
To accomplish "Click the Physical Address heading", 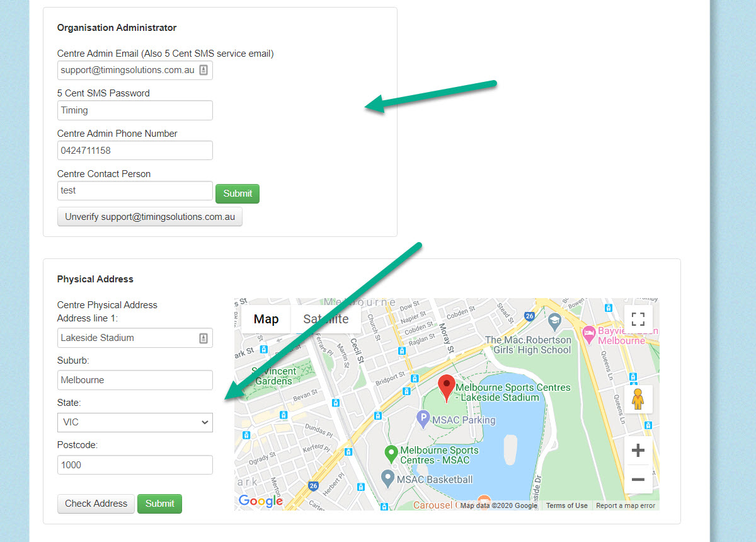I will point(95,279).
